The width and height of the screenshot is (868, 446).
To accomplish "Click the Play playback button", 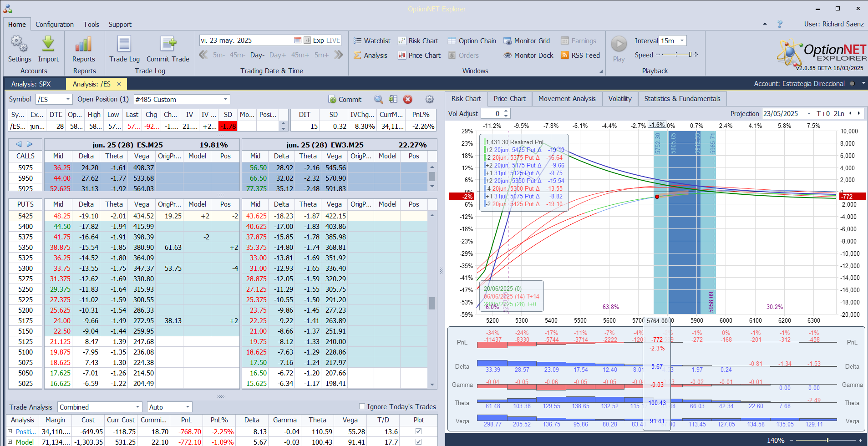I will click(619, 44).
